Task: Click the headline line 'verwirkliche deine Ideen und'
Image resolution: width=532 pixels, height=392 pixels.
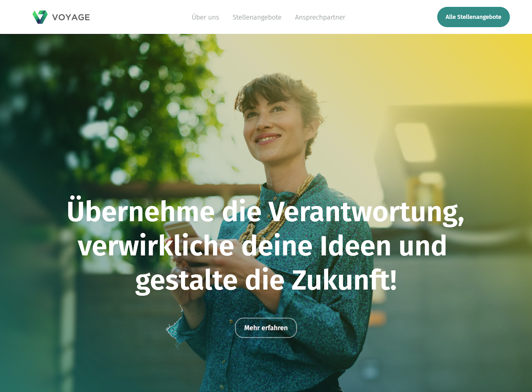Action: click(262, 246)
